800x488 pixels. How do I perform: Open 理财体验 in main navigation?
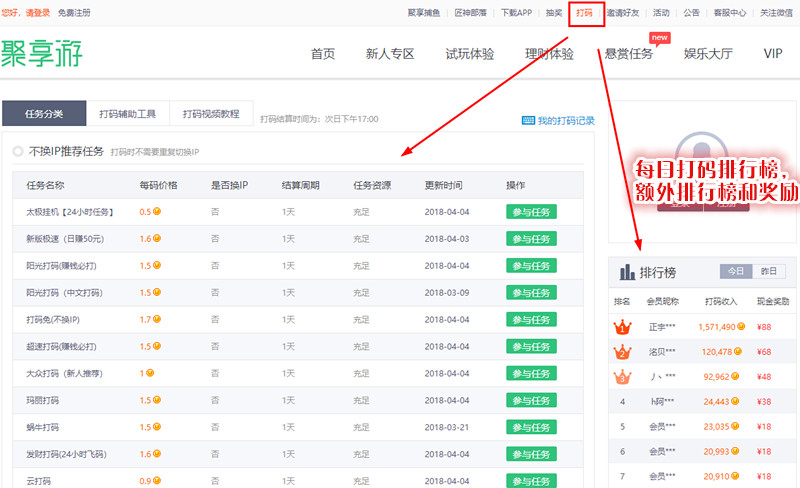pyautogui.click(x=549, y=54)
